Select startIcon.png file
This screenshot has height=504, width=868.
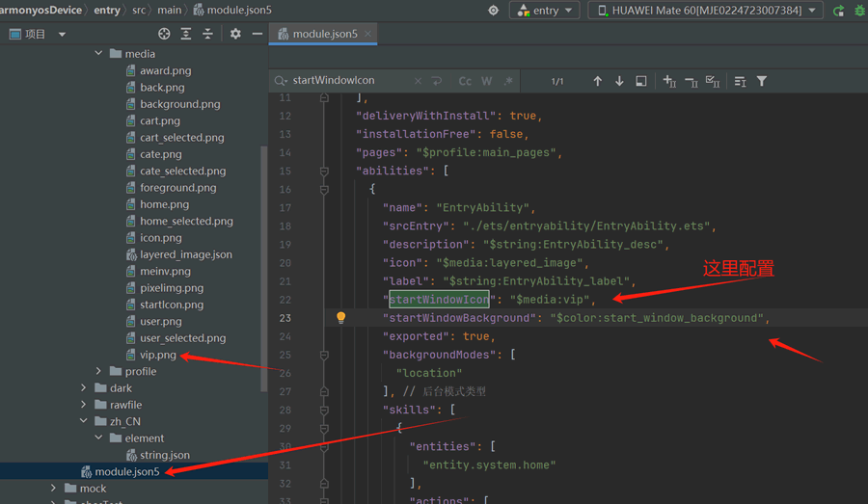(x=171, y=305)
